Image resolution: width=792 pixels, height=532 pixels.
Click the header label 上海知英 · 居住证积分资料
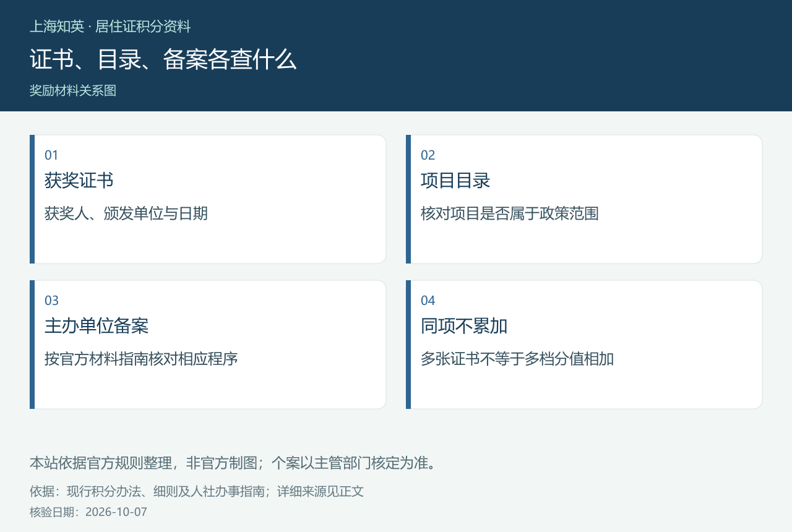[110, 27]
